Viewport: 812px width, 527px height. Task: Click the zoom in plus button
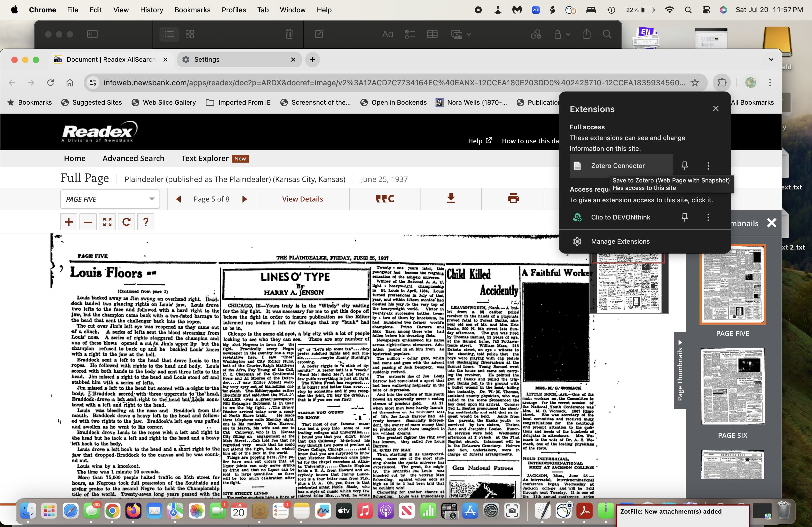68,222
